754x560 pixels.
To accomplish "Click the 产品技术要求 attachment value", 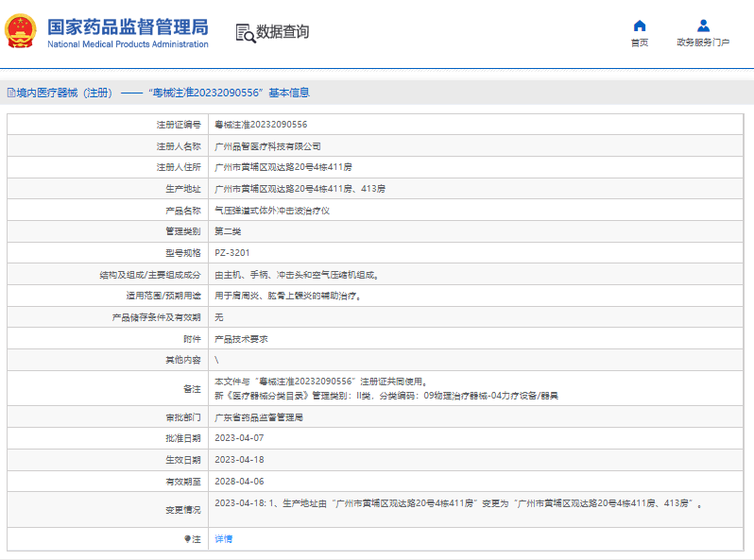I will (x=241, y=339).
